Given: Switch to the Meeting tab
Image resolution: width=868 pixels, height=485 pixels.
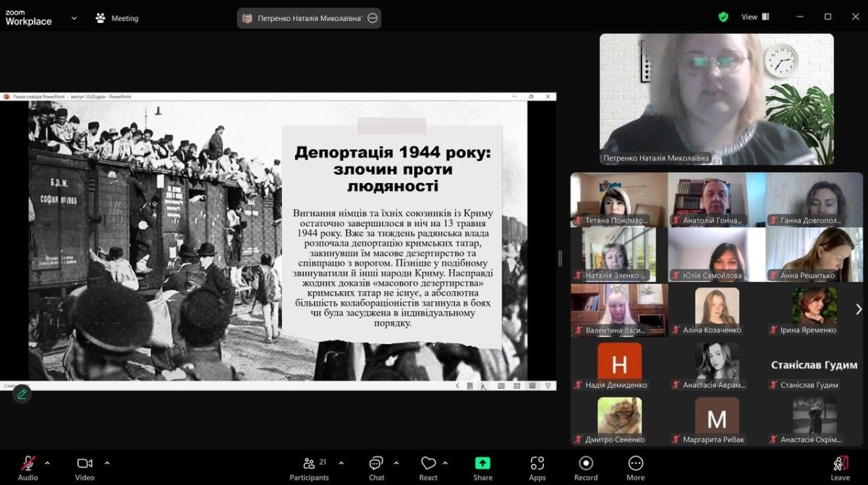Looking at the screenshot, I should pyautogui.click(x=117, y=18).
